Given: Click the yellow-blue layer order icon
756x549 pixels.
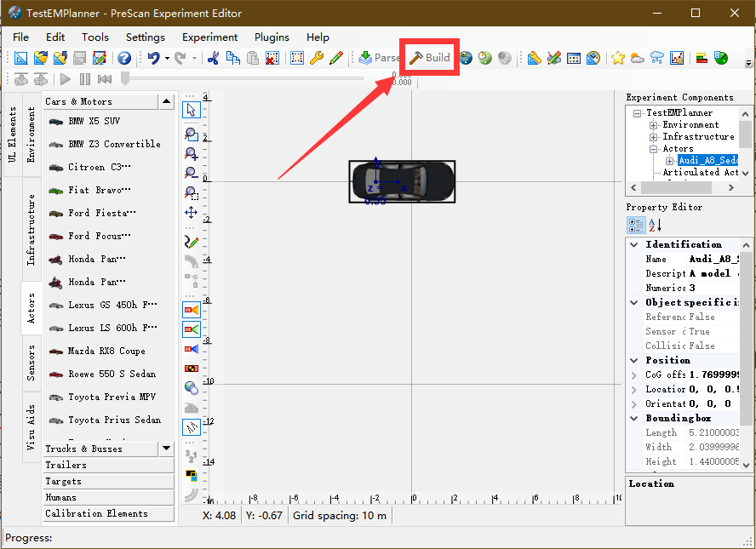Looking at the screenshot, I should pos(192,476).
